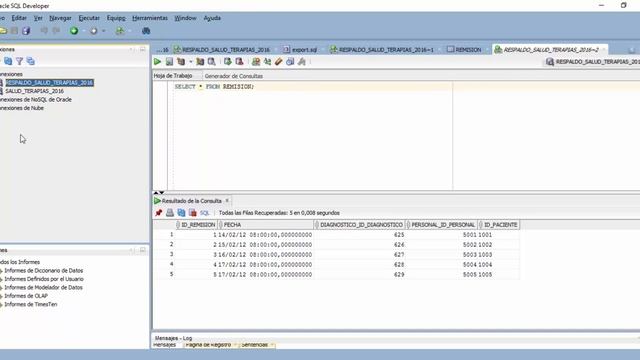Image resolution: width=640 pixels, height=360 pixels.
Task: Open the Explain Plan dropdown arrow
Action: pyautogui.click(x=190, y=62)
